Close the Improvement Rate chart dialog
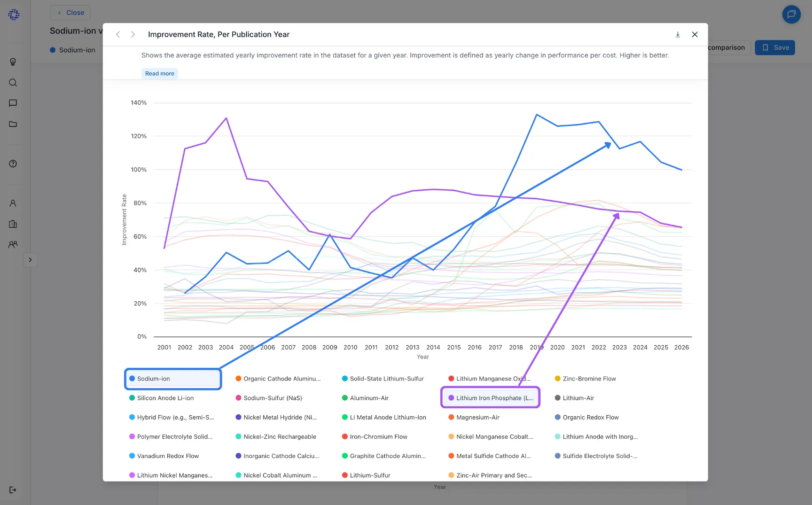Screen dimensions: 812x505 (695, 34)
